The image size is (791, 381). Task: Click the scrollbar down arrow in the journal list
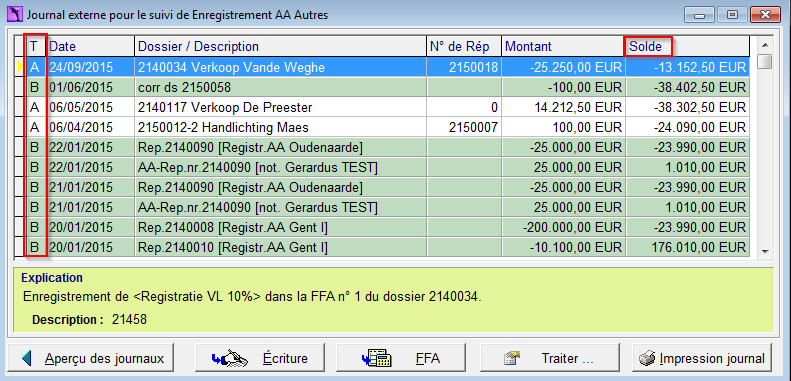(x=765, y=251)
